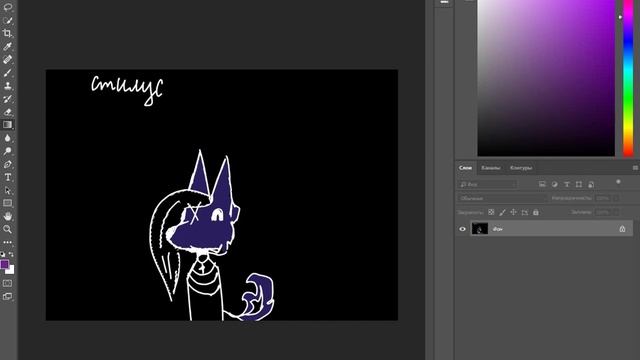Lock layer position
This screenshot has height=360, width=640.
513,212
